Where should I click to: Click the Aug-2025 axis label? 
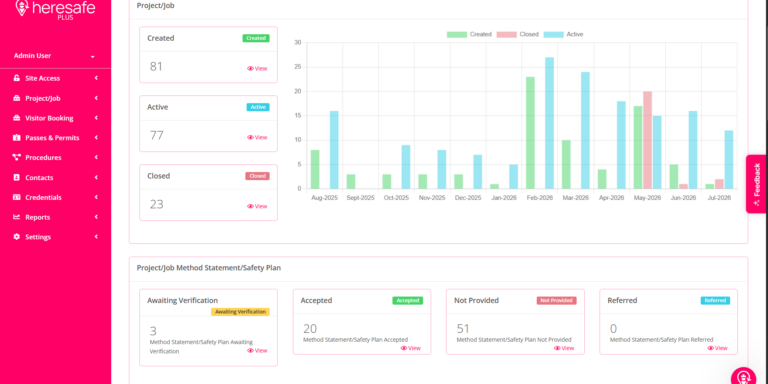pos(325,198)
